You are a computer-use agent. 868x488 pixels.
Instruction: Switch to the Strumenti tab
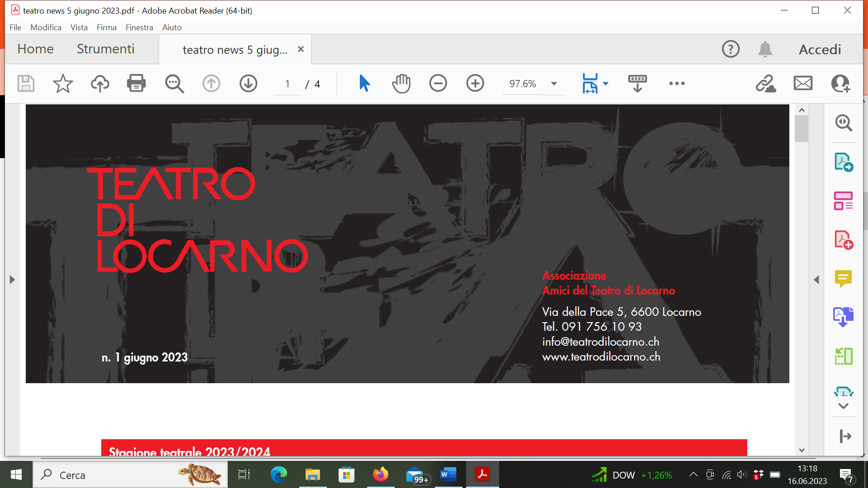[106, 49]
